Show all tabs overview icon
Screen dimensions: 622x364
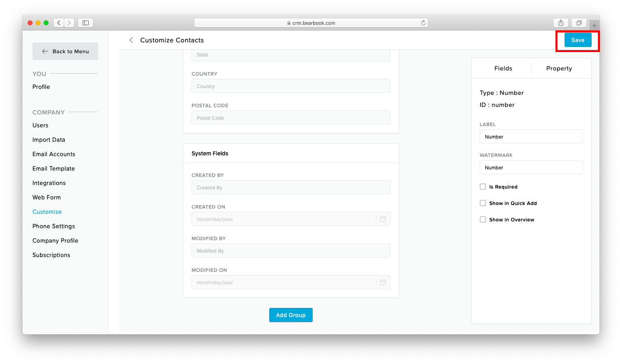[x=579, y=23]
